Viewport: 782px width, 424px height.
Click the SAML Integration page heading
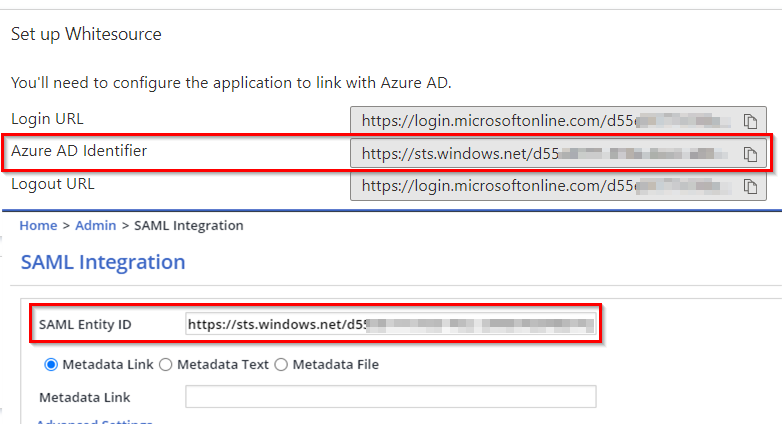103,263
